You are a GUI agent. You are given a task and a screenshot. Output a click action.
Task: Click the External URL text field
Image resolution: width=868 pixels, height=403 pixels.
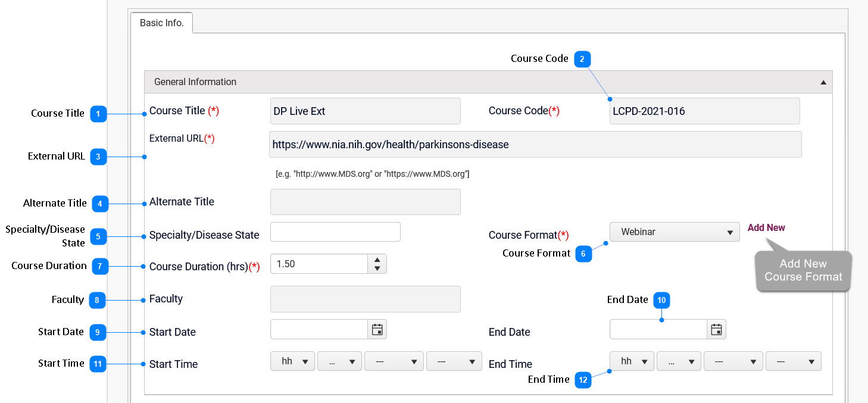point(535,145)
